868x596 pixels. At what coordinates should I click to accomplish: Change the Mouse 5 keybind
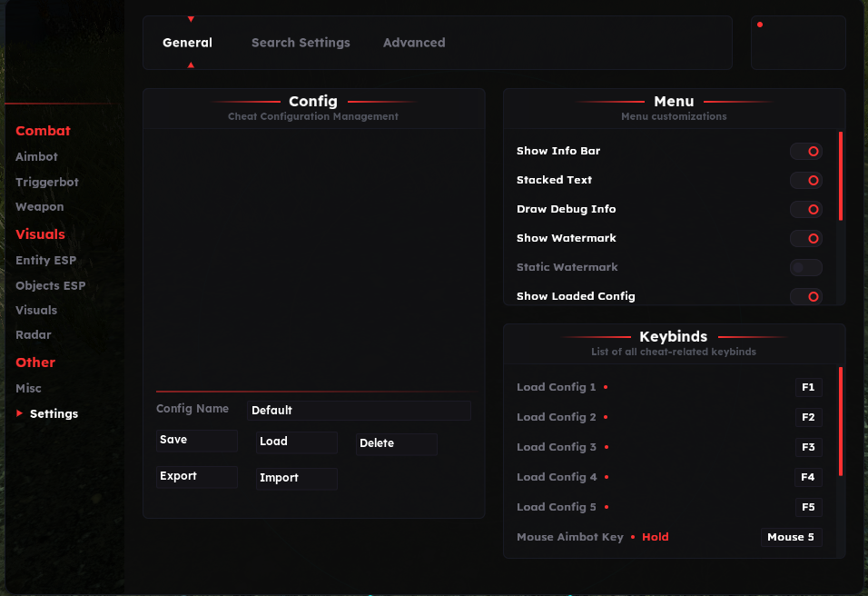tap(791, 538)
